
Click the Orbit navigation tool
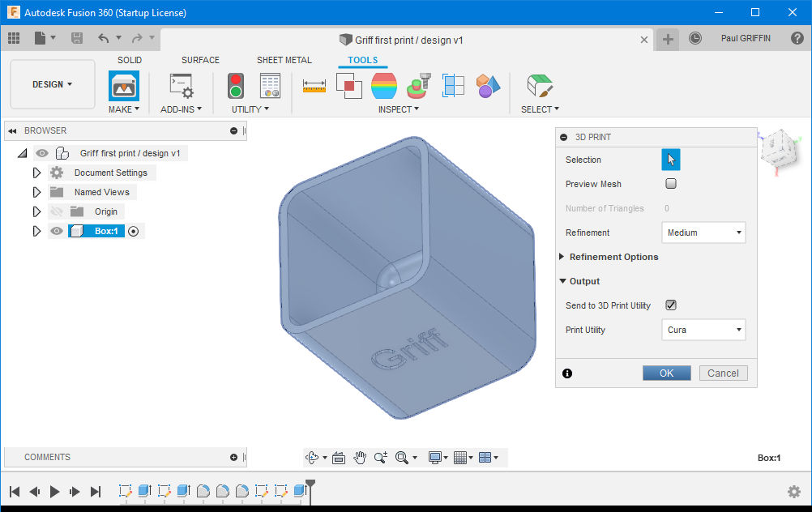312,458
